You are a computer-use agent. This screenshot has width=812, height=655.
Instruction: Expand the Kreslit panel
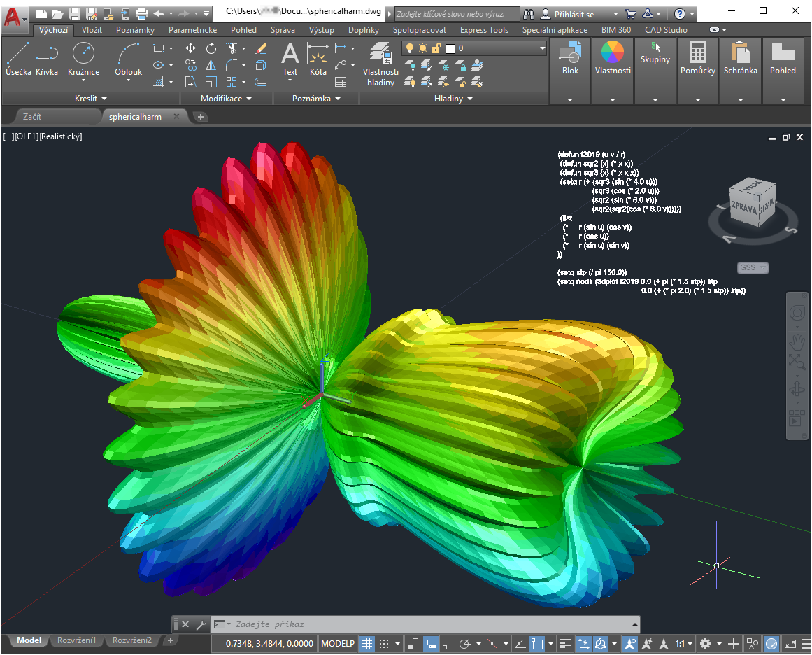pyautogui.click(x=91, y=99)
